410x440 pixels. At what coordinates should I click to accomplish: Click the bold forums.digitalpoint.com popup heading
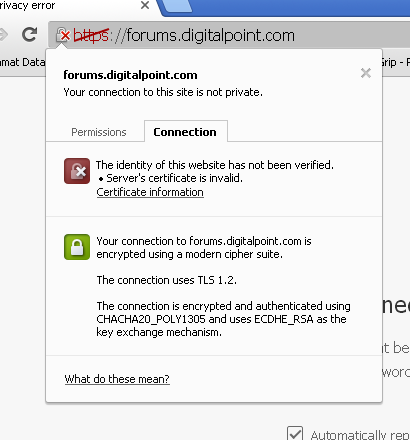(x=130, y=75)
